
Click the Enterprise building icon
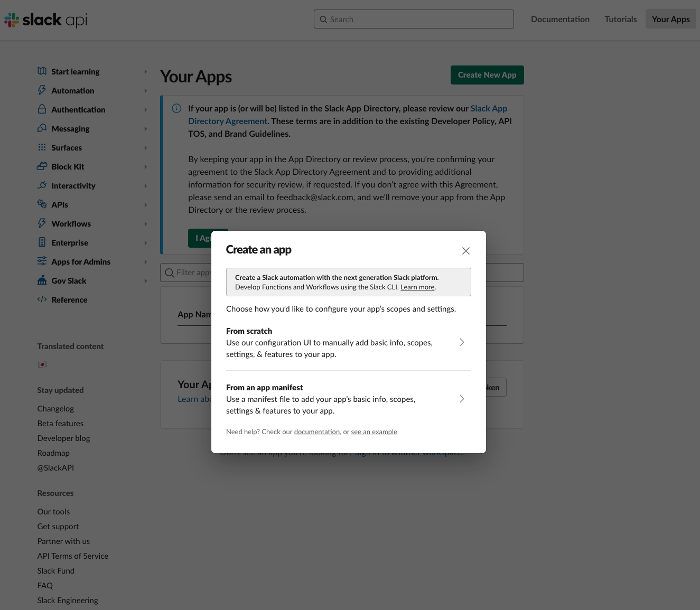point(42,242)
